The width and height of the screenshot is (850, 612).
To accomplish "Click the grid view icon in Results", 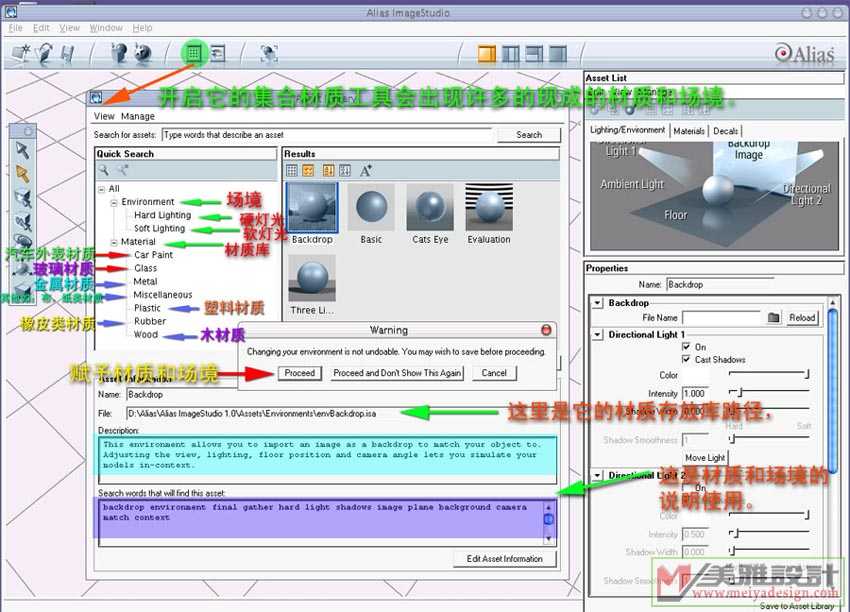I will (x=292, y=170).
